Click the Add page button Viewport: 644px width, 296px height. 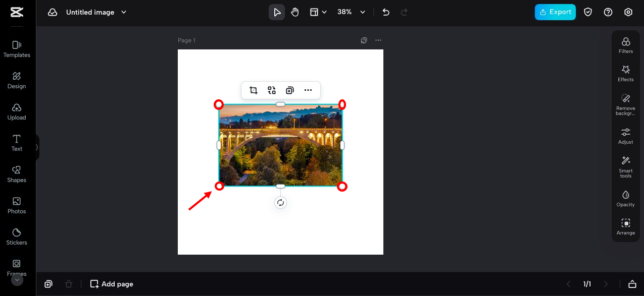tap(112, 284)
